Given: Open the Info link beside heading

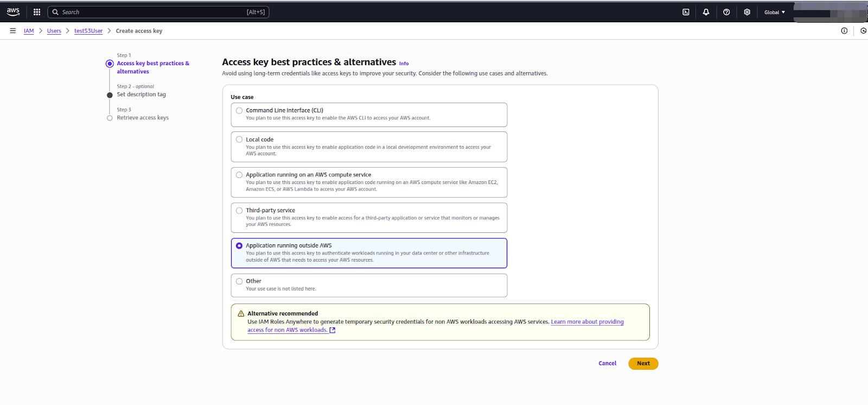Looking at the screenshot, I should click(404, 64).
